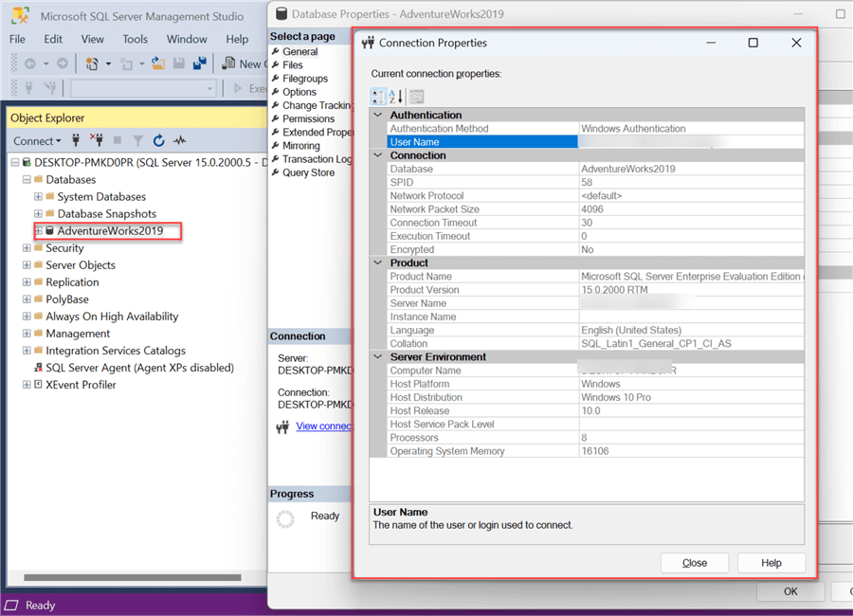Expand the Database Snapshots folder

(38, 213)
